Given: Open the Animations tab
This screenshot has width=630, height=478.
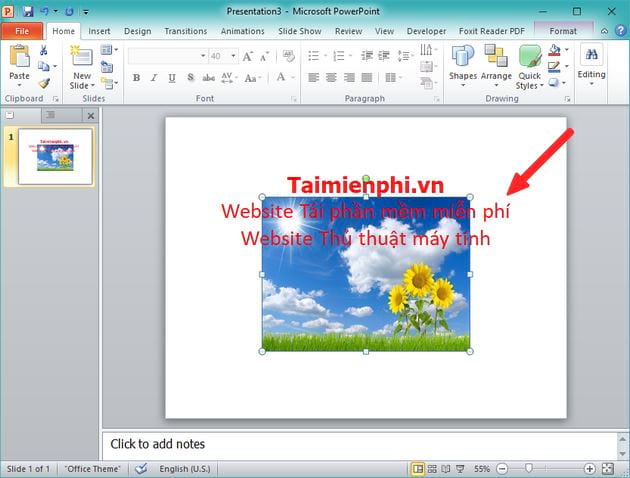Looking at the screenshot, I should pyautogui.click(x=243, y=31).
